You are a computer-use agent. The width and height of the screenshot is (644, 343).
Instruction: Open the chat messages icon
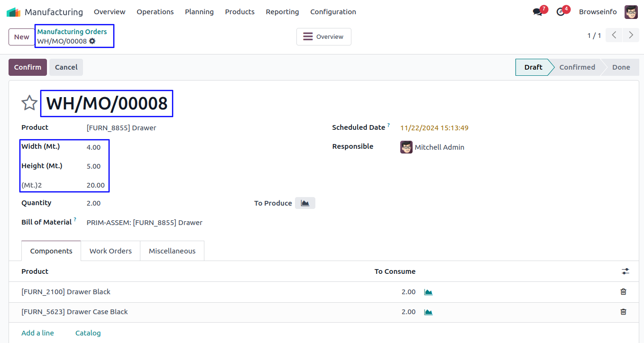coord(537,12)
